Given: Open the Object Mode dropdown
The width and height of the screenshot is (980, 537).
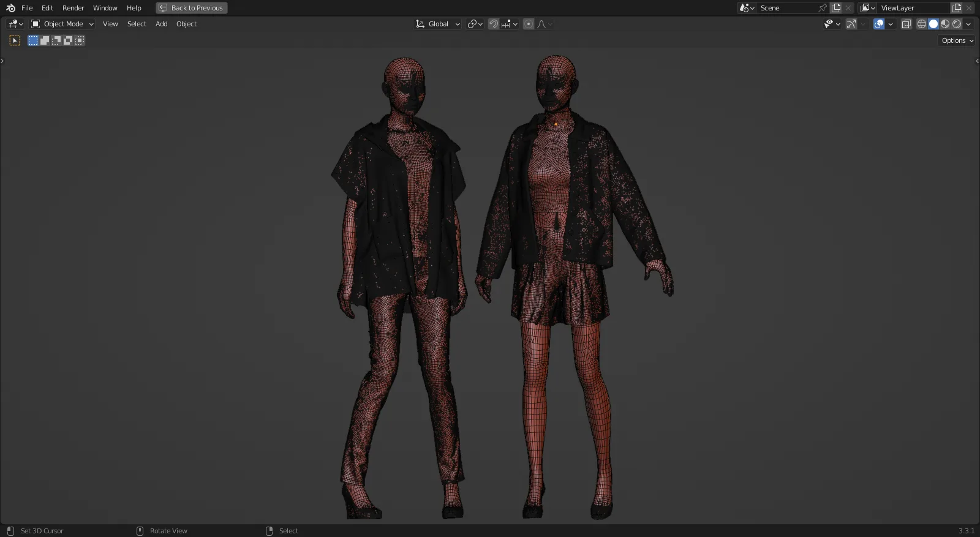Looking at the screenshot, I should pyautogui.click(x=62, y=24).
